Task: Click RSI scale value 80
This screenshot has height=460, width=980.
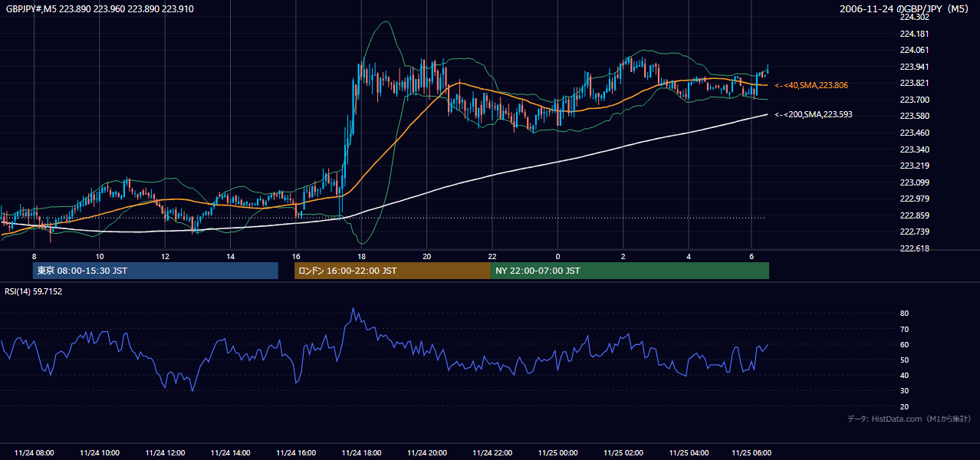Action: 904,314
